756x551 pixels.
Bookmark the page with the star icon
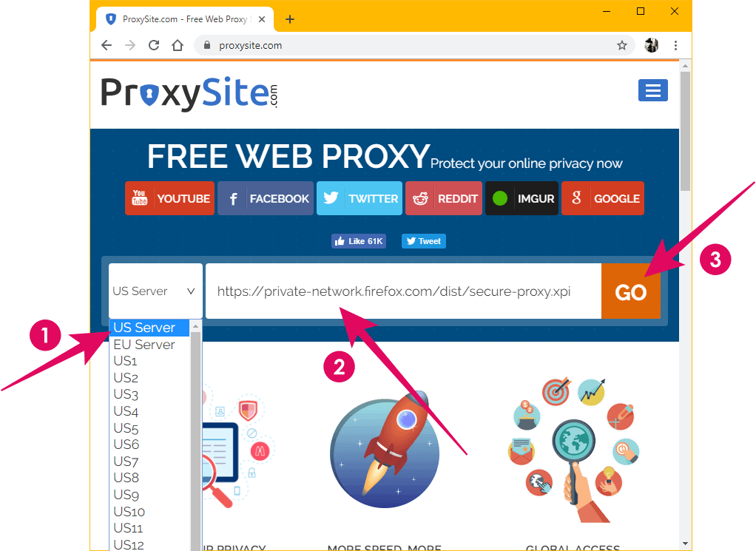[x=622, y=45]
